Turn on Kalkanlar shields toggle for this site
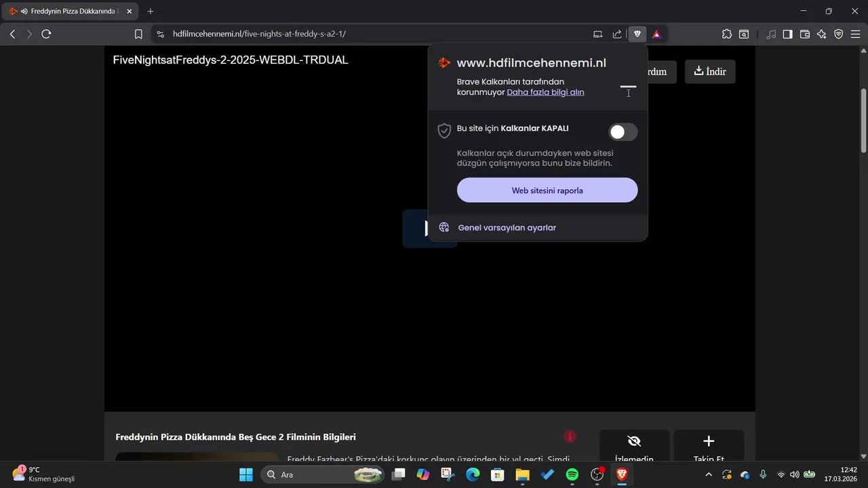Image resolution: width=868 pixels, height=488 pixels. (x=623, y=132)
